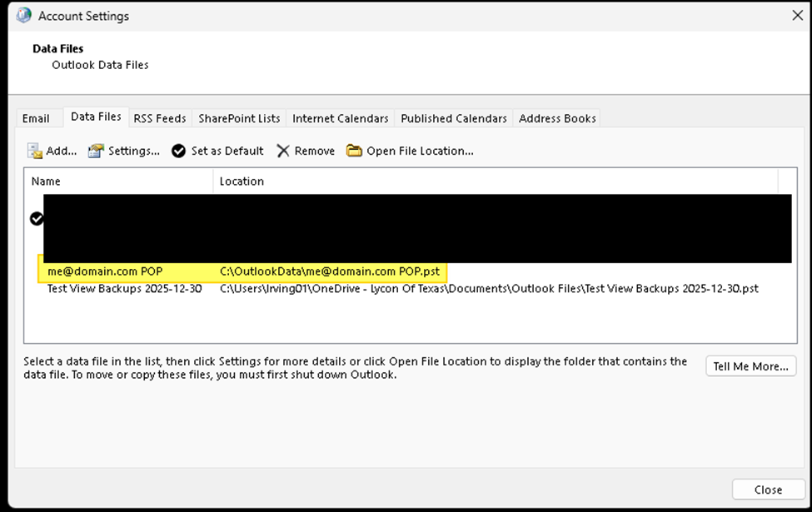The height and width of the screenshot is (512, 812).
Task: Click the default data file checkmark icon
Action: pos(37,219)
